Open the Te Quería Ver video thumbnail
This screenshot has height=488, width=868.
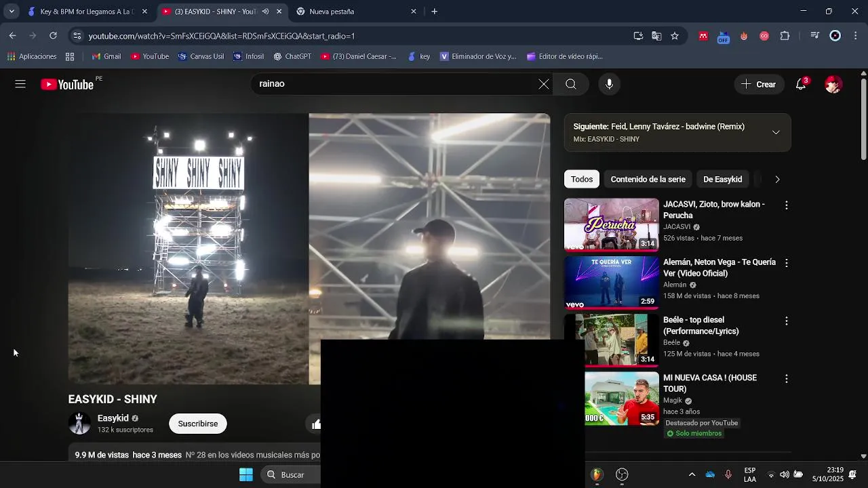(612, 283)
